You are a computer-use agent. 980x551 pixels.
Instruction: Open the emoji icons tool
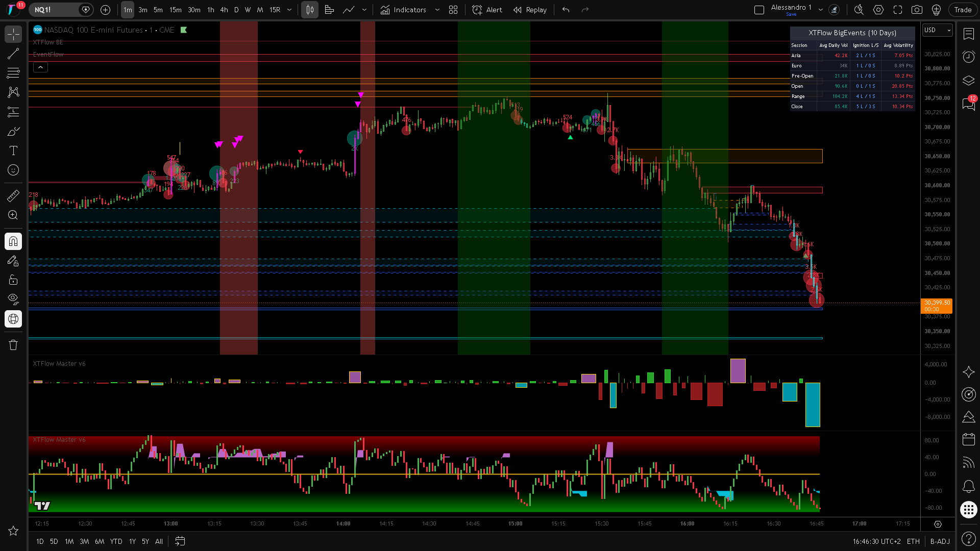(x=13, y=170)
